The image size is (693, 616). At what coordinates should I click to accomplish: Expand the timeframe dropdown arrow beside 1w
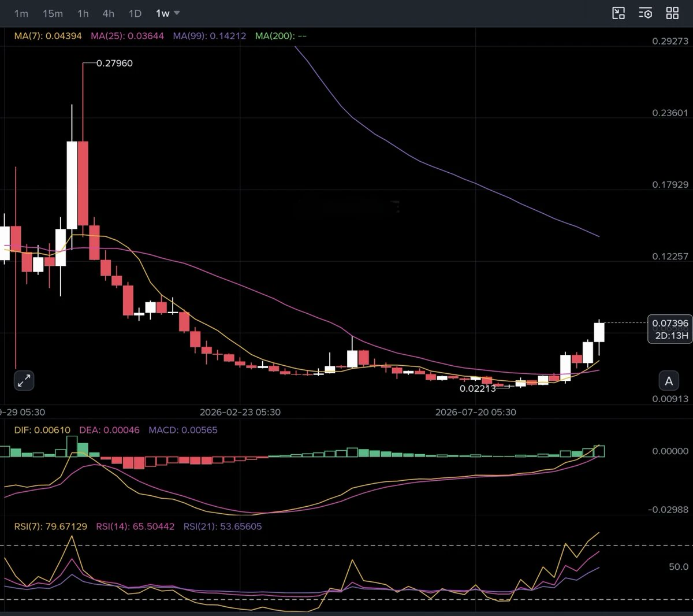tap(177, 13)
